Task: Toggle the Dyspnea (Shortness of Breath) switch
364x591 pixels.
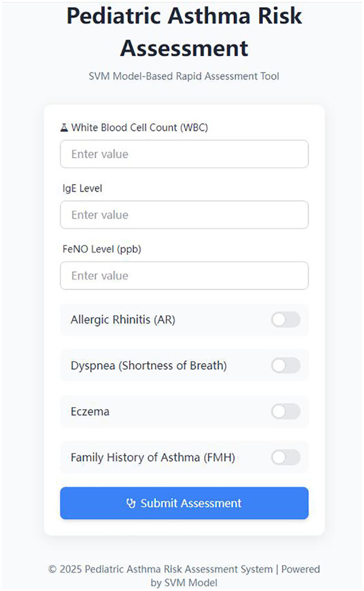Action: tap(285, 366)
